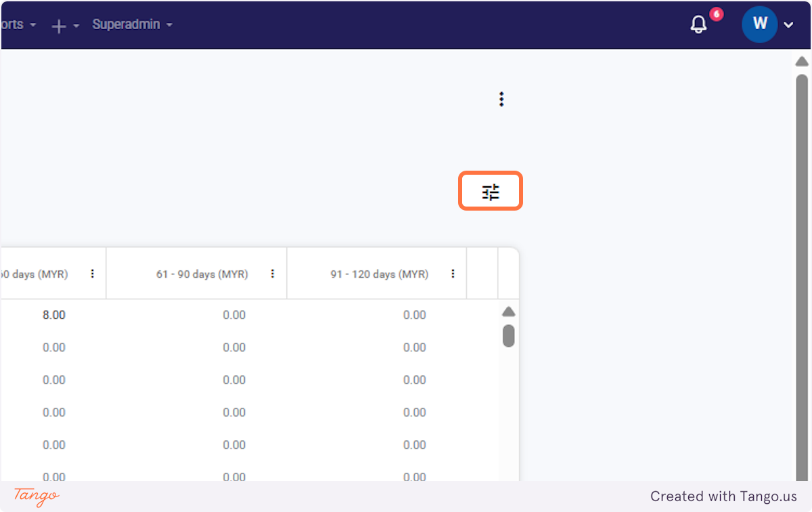812x512 pixels.
Task: Click the table's vertical scrollbar thumb
Action: point(509,336)
